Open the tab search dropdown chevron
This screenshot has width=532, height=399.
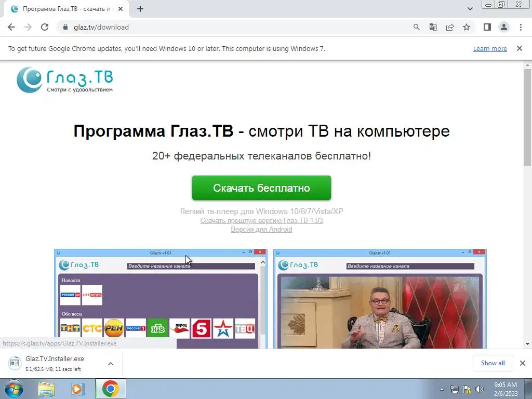pyautogui.click(x=470, y=9)
